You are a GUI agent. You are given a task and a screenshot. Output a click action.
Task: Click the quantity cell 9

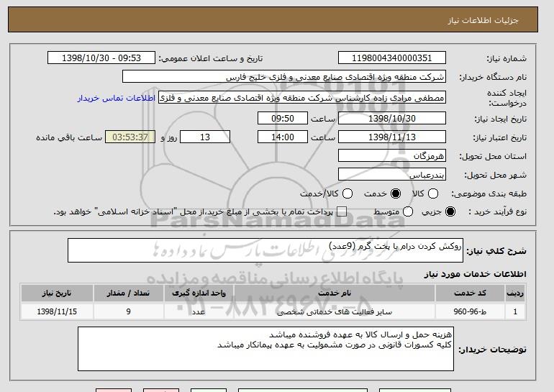tap(129, 311)
